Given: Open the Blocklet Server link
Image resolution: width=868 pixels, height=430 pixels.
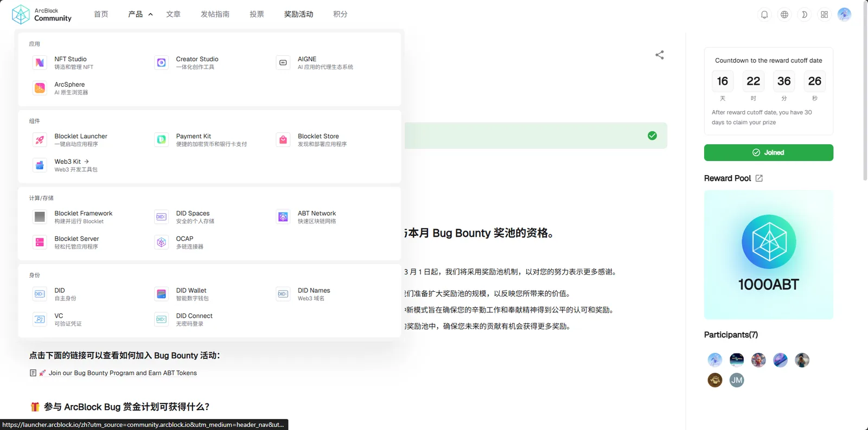Looking at the screenshot, I should click(76, 239).
